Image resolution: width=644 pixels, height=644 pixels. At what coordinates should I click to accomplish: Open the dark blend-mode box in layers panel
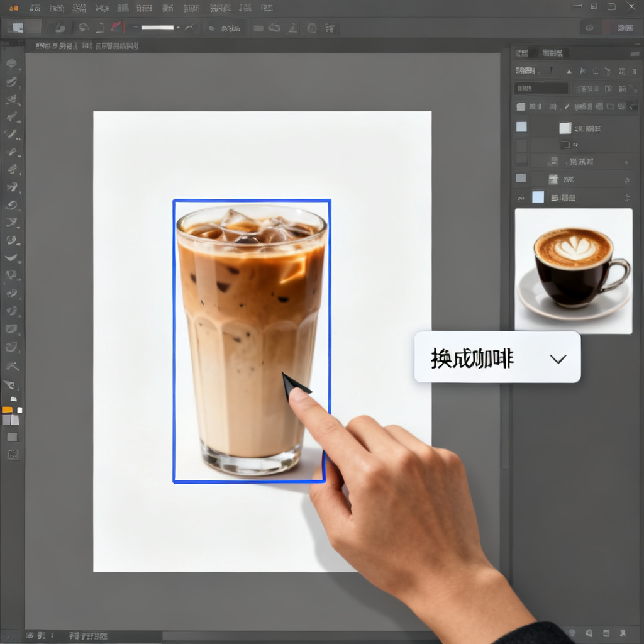tap(541, 88)
